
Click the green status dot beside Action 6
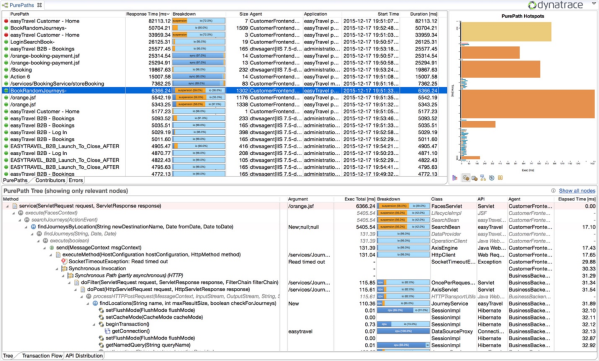coord(6,77)
